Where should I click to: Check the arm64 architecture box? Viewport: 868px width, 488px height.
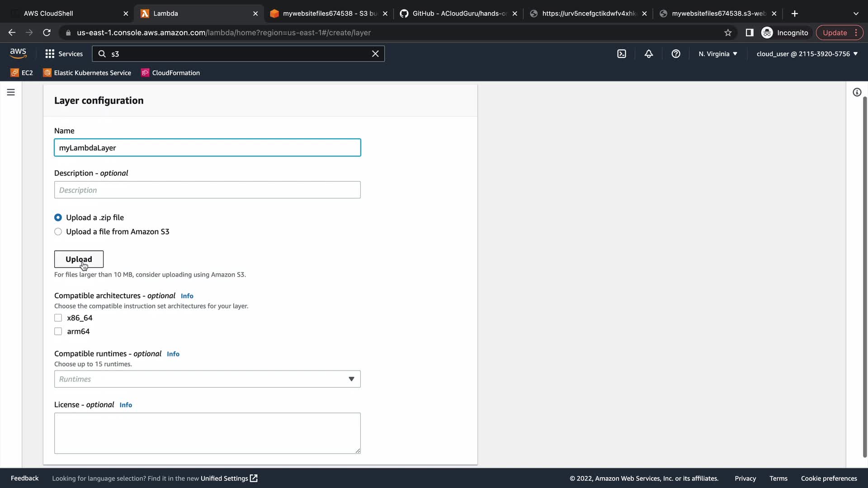click(58, 332)
